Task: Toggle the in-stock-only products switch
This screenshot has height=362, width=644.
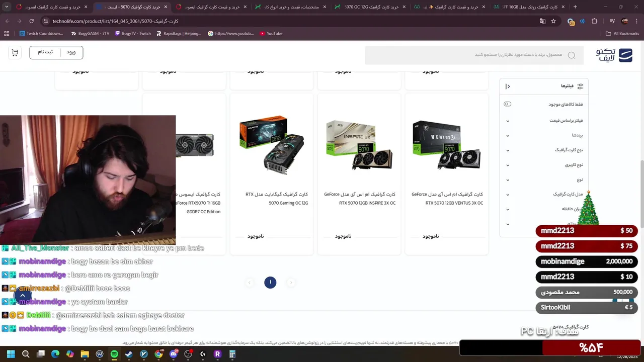Action: click(x=507, y=104)
